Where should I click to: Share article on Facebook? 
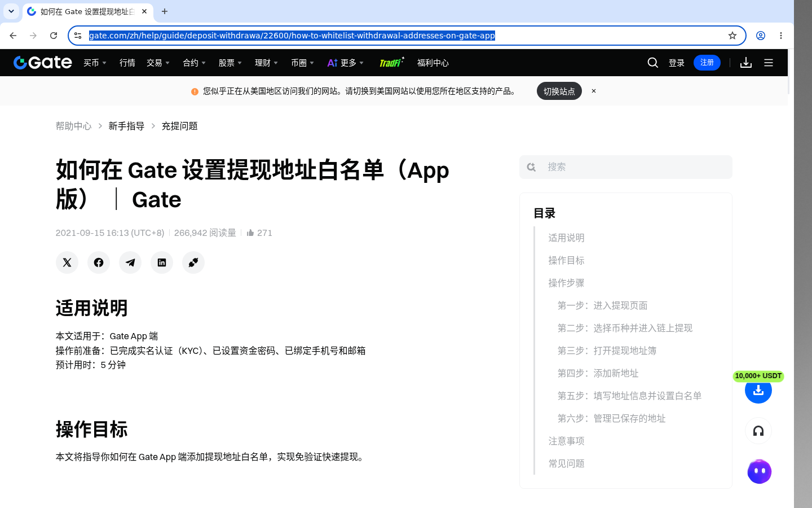pyautogui.click(x=99, y=262)
